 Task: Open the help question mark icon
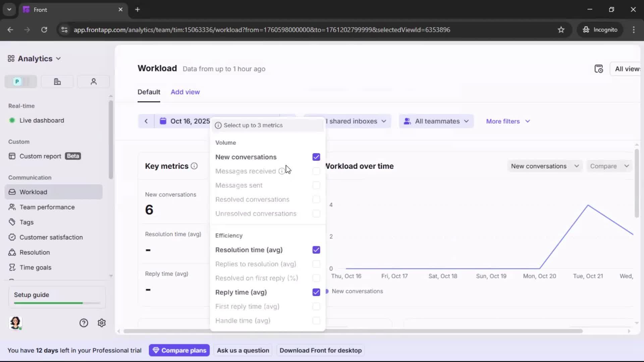(x=83, y=322)
